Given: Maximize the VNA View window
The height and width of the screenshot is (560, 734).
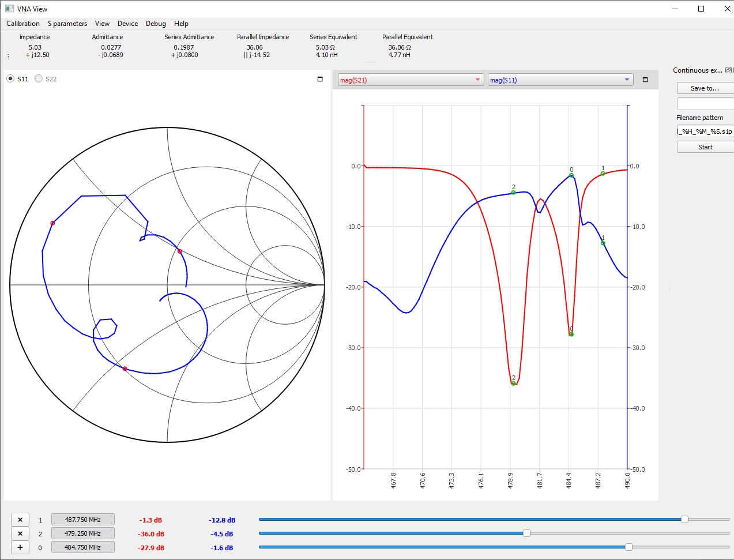Looking at the screenshot, I should (701, 9).
